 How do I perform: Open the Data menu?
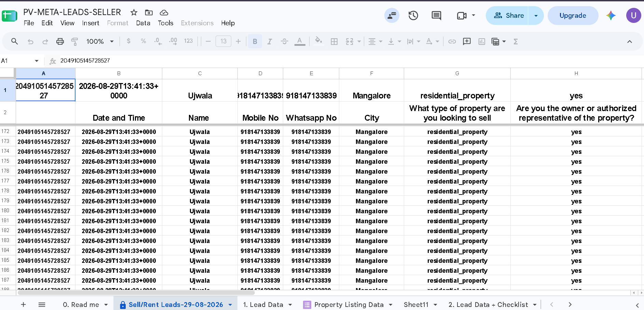pos(143,23)
